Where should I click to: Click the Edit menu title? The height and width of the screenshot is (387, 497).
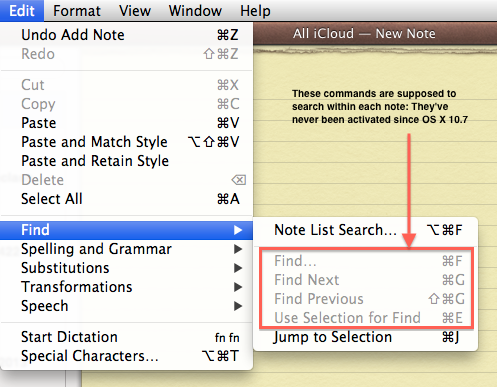click(x=22, y=11)
